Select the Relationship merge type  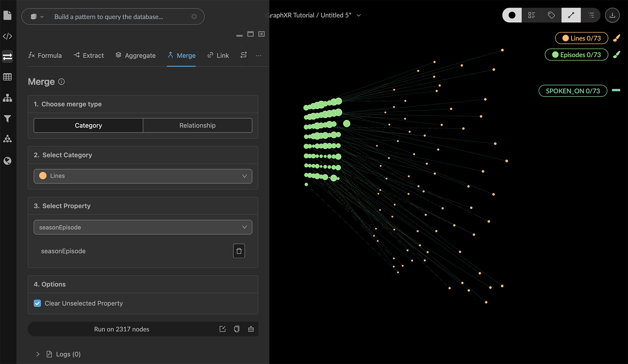point(197,125)
